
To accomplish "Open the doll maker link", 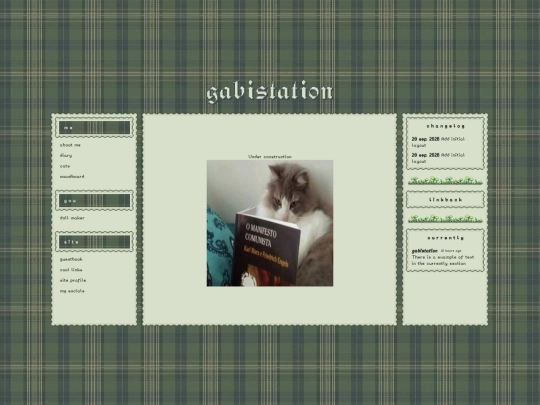I will coord(72,218).
